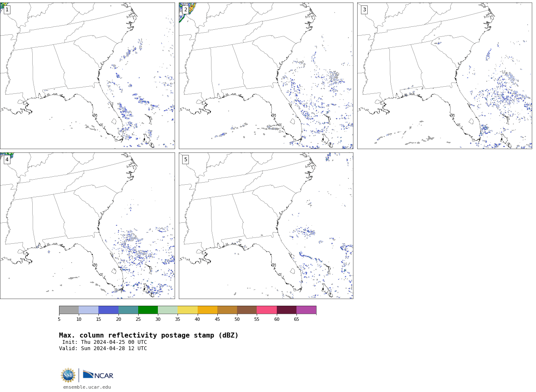
Task: Click the panel number 1 label
Action: coord(7,10)
